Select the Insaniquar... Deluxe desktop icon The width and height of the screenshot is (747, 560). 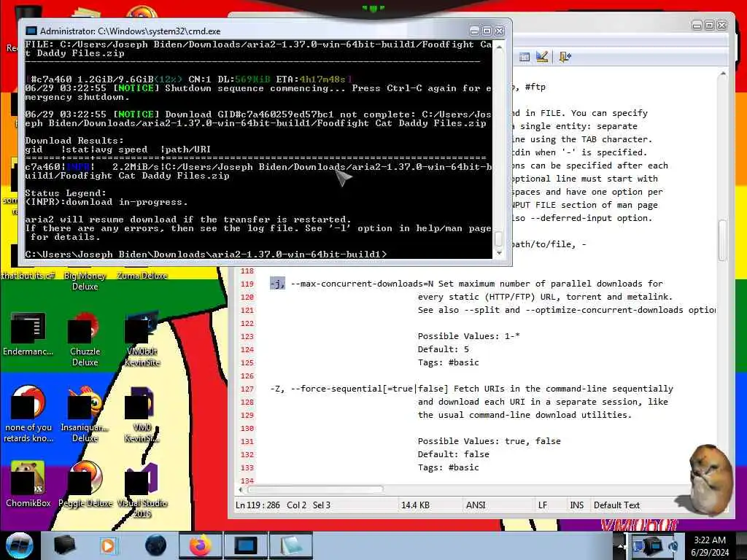tap(85, 415)
